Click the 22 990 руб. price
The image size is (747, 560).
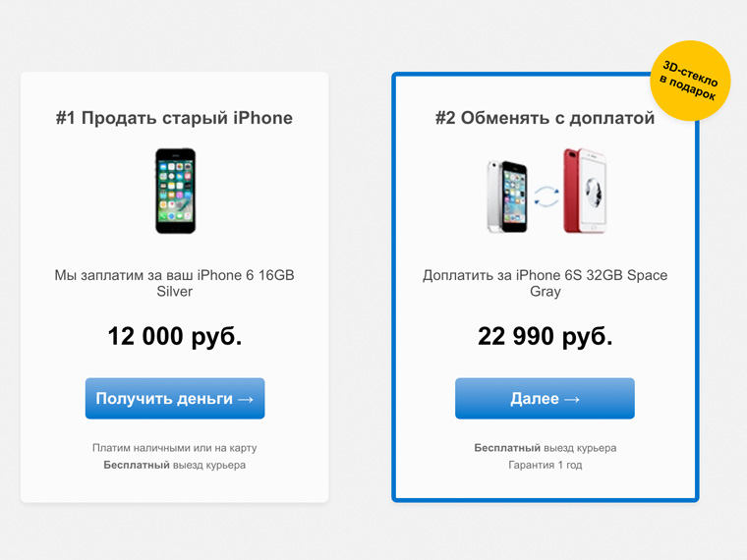[545, 336]
